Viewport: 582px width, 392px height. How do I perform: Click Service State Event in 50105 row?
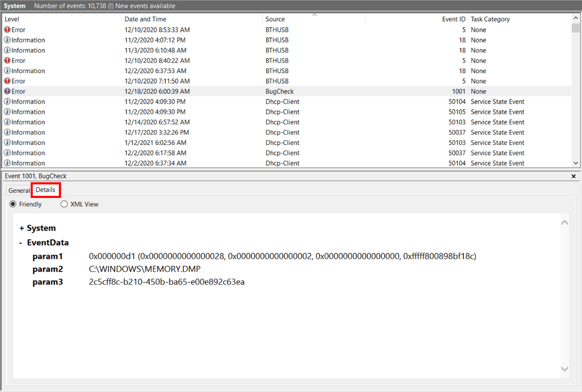(x=498, y=112)
